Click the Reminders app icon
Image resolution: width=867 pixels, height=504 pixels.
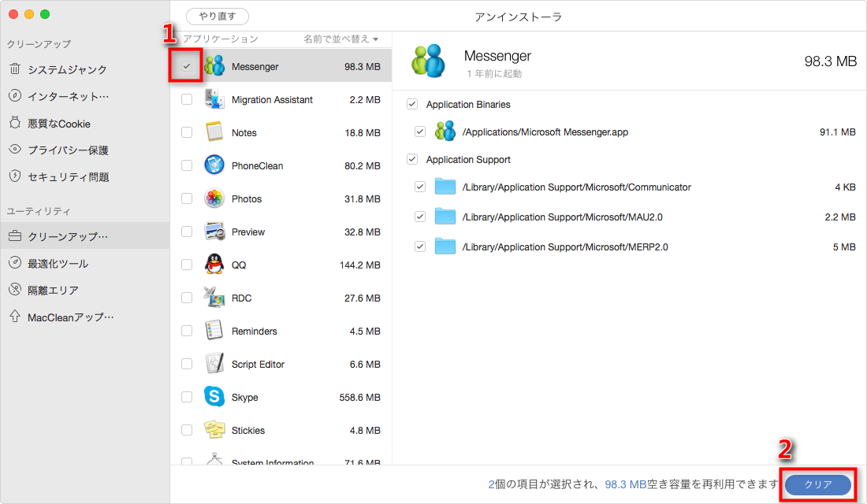[x=214, y=331]
